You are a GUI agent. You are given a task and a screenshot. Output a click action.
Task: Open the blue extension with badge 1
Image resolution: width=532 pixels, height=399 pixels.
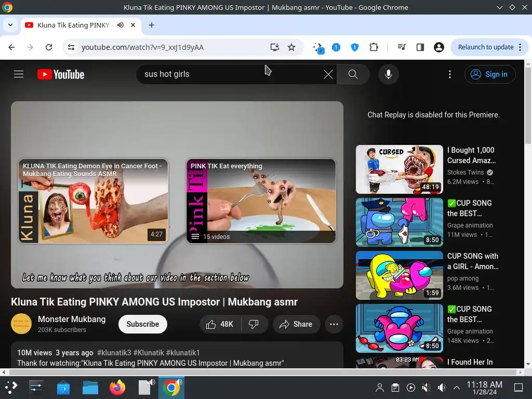tap(336, 47)
